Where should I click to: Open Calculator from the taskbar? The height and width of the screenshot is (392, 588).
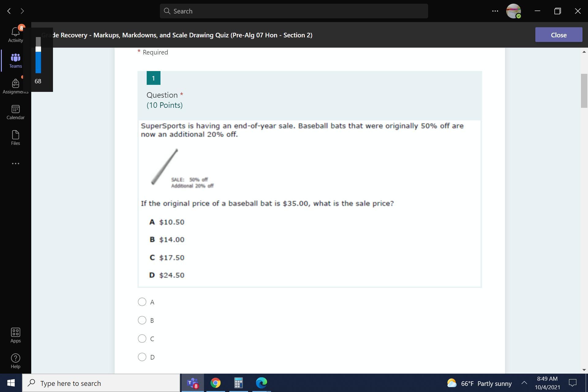tap(238, 383)
